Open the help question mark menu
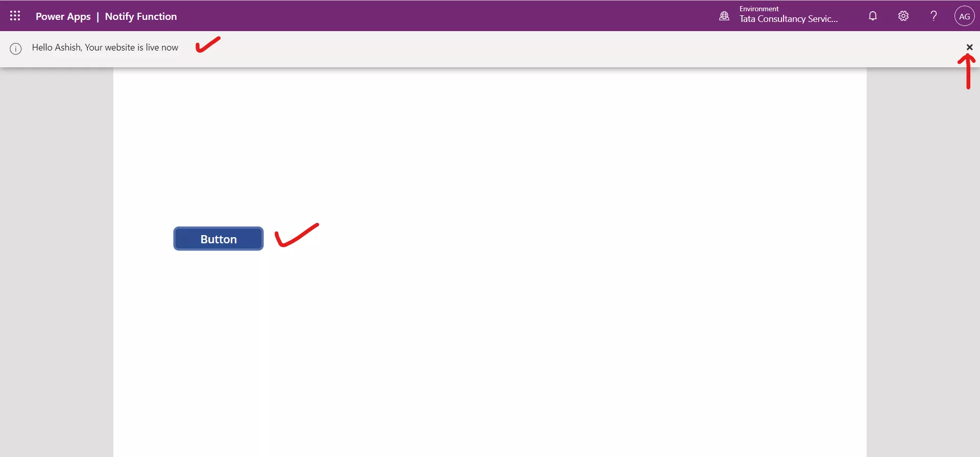This screenshot has width=980, height=457. (934, 16)
